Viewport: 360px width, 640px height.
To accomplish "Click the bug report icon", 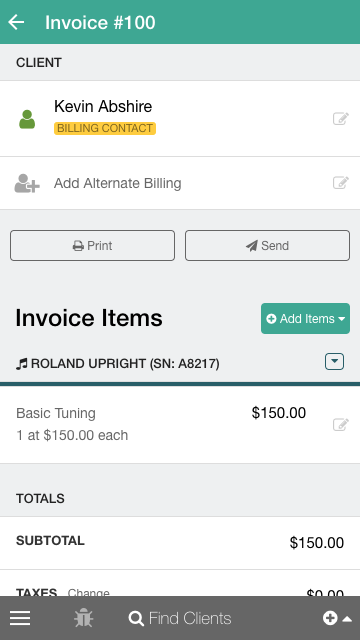I will point(84,618).
